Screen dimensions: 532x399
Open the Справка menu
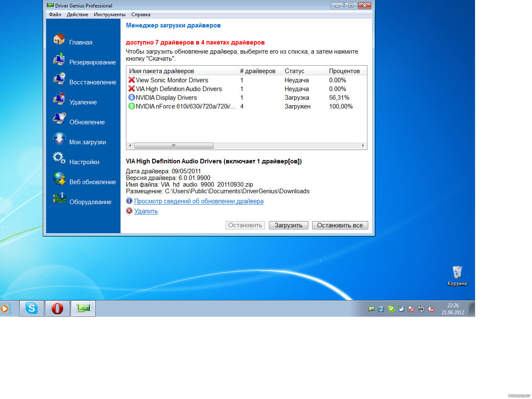click(141, 15)
